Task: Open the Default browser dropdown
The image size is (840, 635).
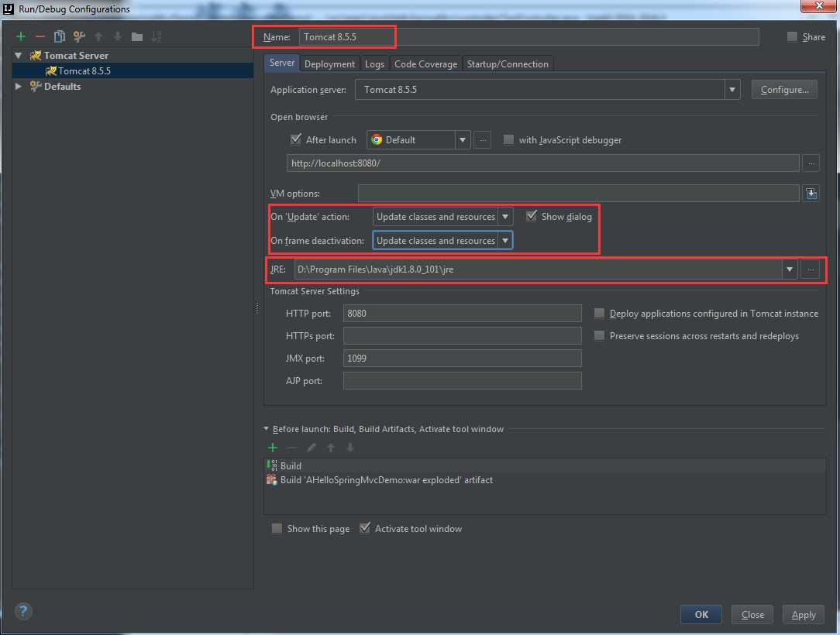Action: tap(463, 140)
